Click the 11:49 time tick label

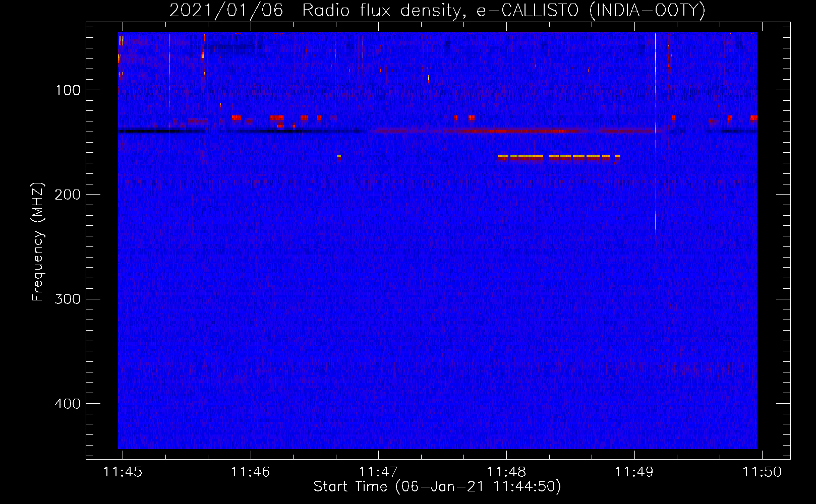pyautogui.click(x=634, y=472)
